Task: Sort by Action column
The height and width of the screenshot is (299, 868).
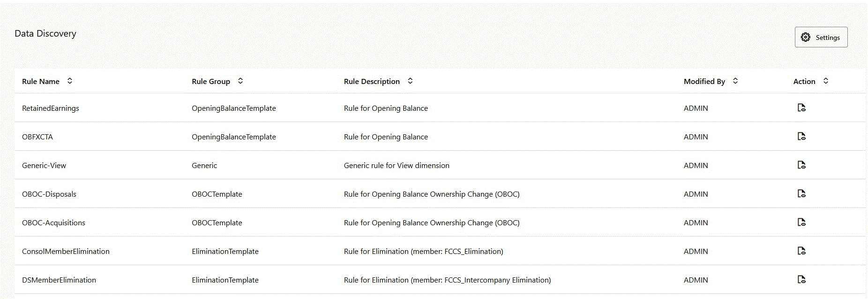Action: pos(826,81)
